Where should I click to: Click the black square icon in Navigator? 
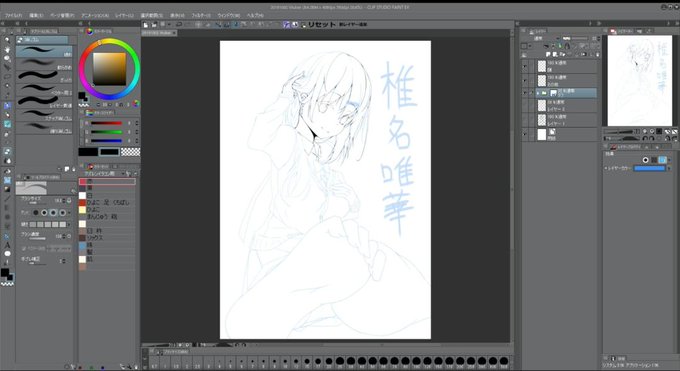click(659, 131)
